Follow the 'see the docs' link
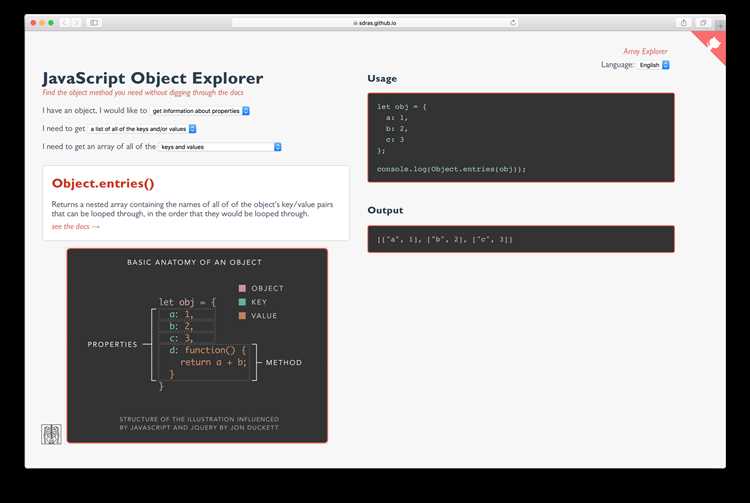This screenshot has height=503, width=750. click(x=76, y=227)
